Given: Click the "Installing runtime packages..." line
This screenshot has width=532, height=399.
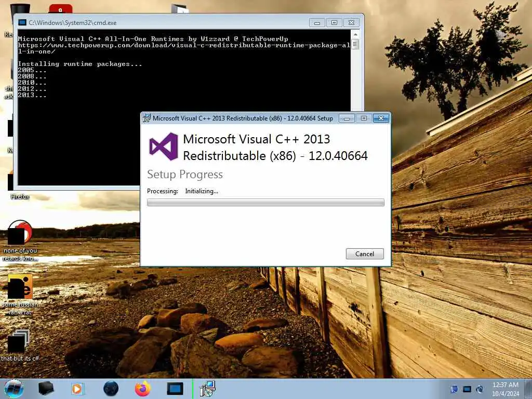Looking at the screenshot, I should coord(80,64).
